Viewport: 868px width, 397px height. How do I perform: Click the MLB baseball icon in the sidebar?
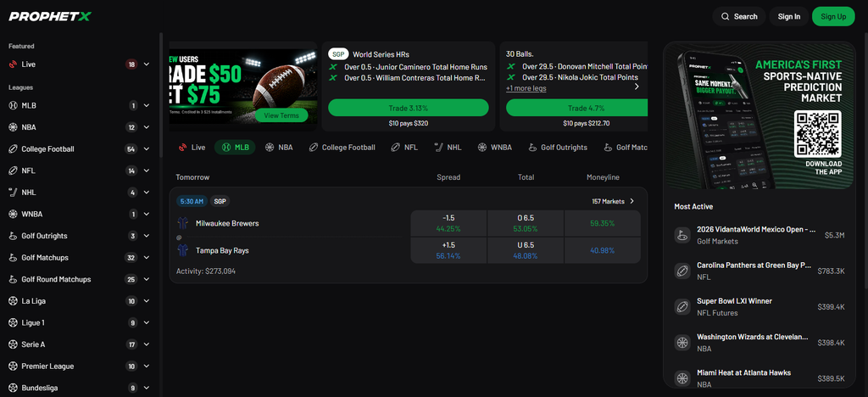tap(14, 105)
